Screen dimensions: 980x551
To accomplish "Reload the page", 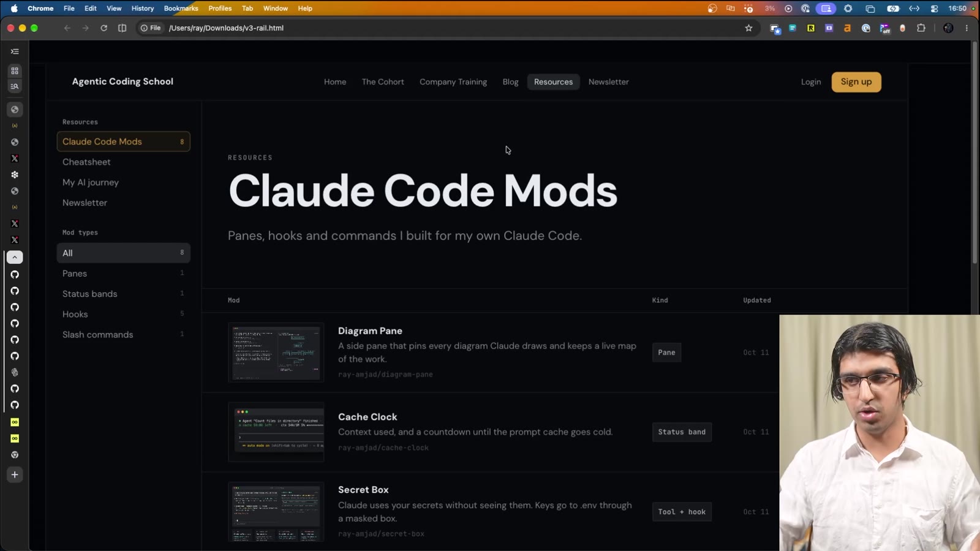I will point(104,28).
